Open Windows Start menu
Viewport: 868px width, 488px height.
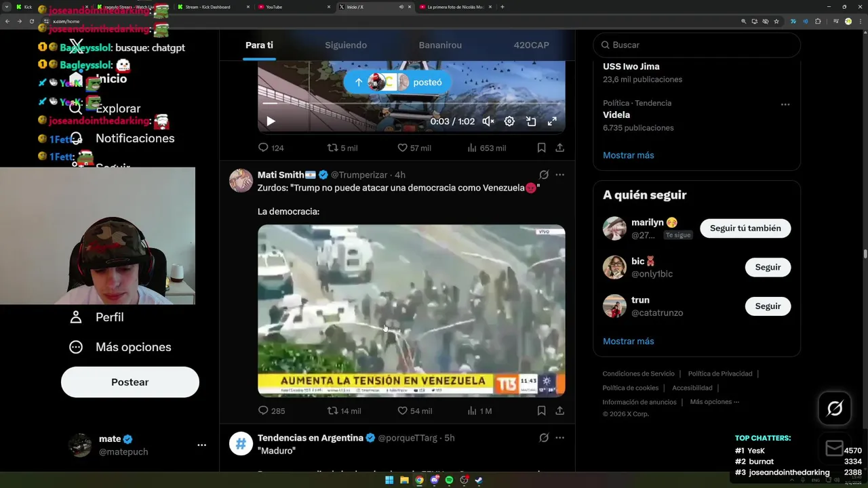click(389, 481)
